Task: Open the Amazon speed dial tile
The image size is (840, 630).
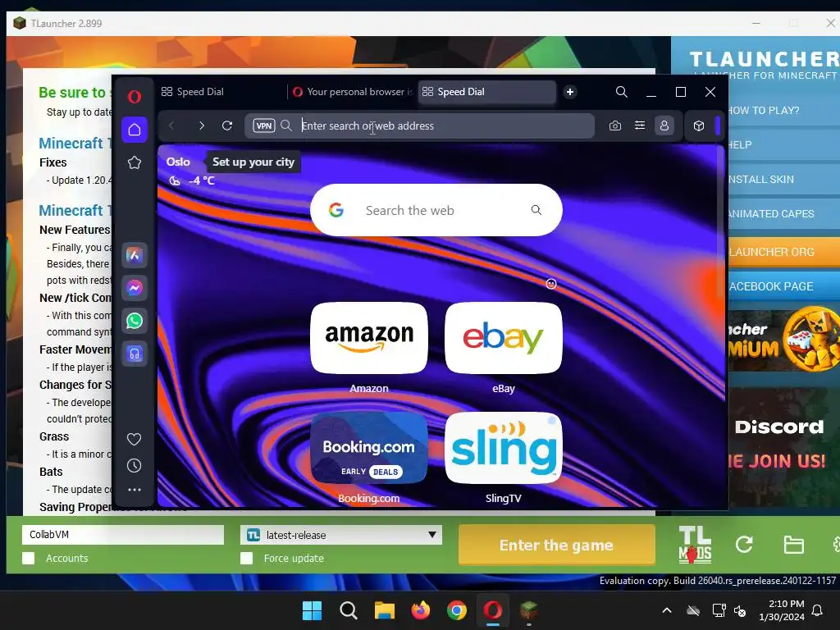Action: click(x=369, y=338)
